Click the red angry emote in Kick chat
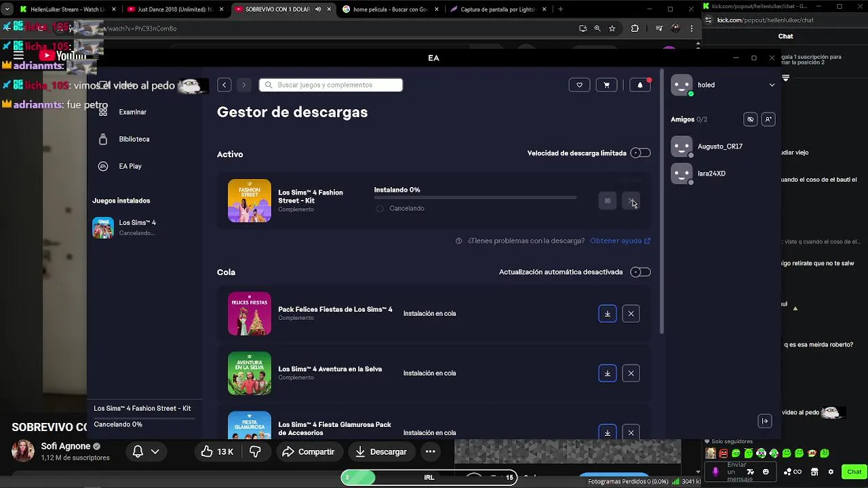Screen dimensions: 868x488 click(723, 453)
